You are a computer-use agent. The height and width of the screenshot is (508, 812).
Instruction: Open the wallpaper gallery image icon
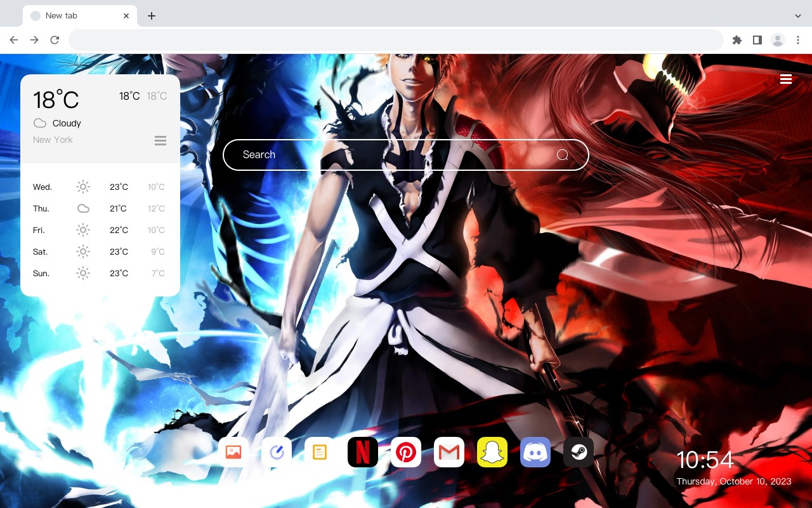pos(233,452)
